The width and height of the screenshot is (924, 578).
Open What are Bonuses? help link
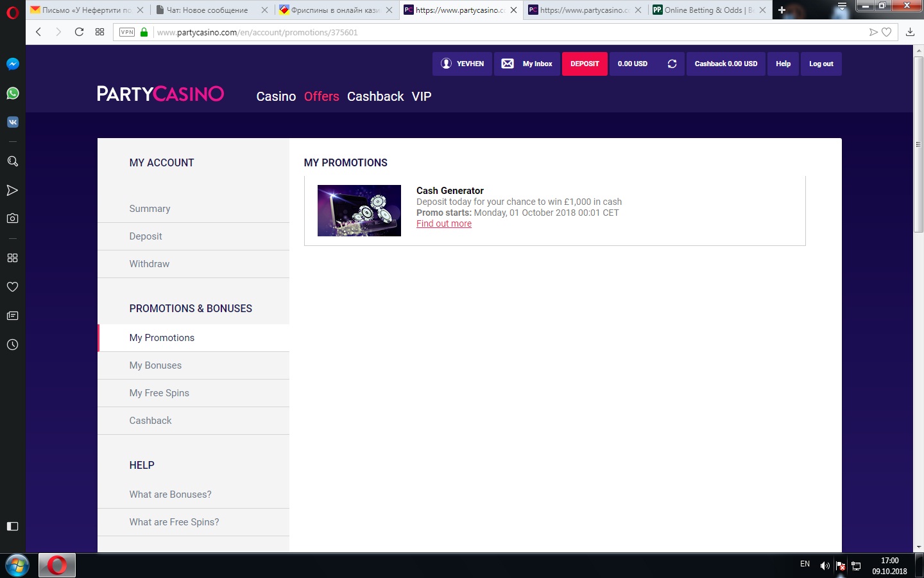(x=193, y=495)
